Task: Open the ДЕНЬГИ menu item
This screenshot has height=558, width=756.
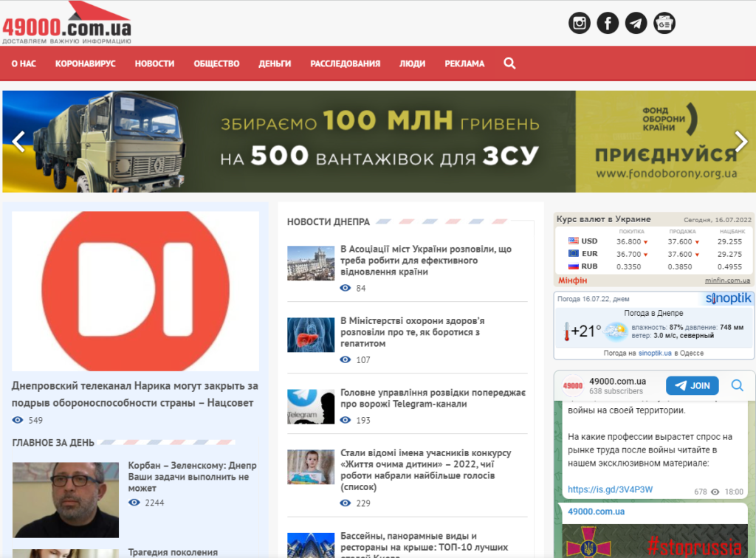Action: (x=275, y=63)
